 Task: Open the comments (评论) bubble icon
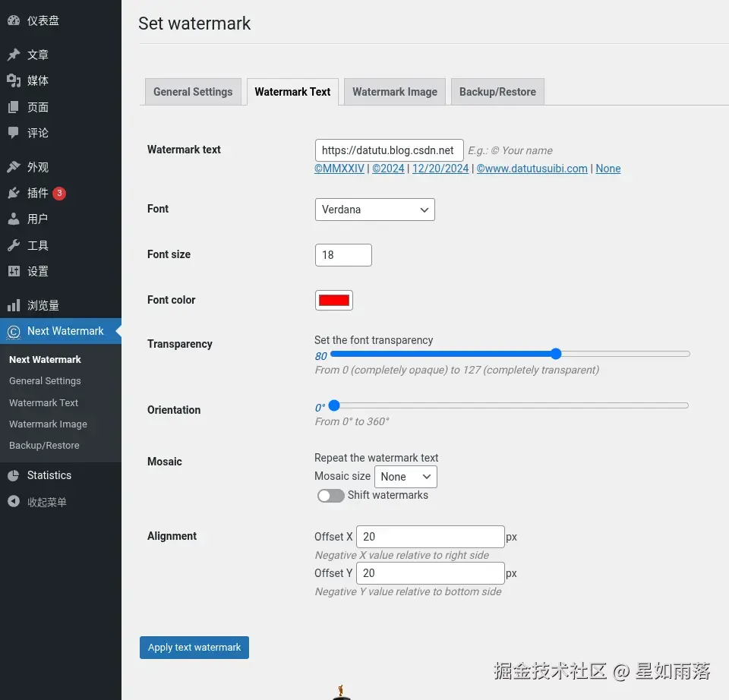[x=14, y=133]
